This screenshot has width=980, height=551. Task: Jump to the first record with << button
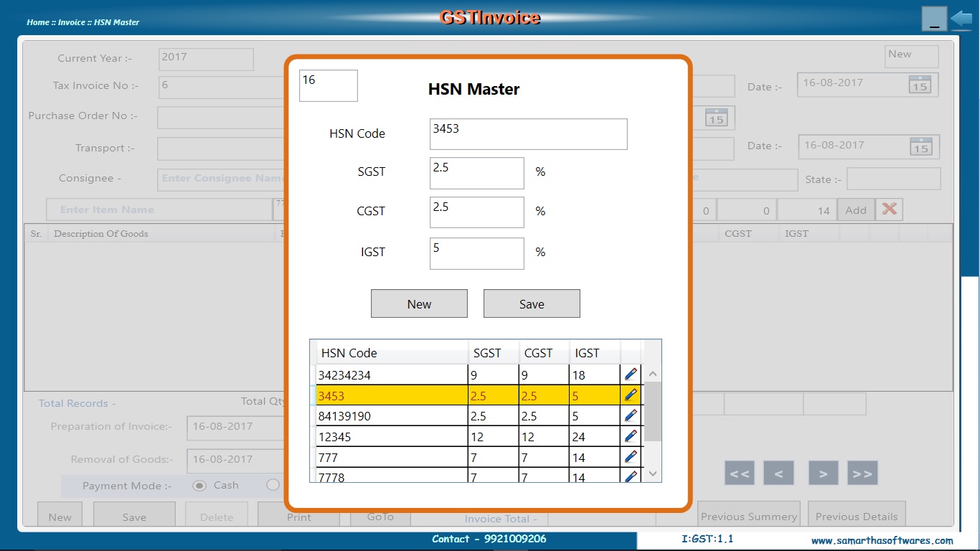[740, 474]
